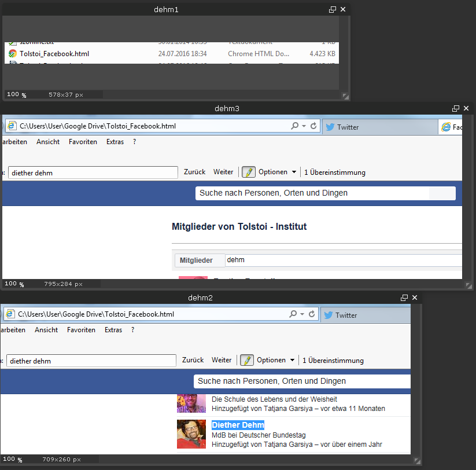This screenshot has width=476, height=470.
Task: Click the IE page icon in dehm2 address bar
Action: 10,314
